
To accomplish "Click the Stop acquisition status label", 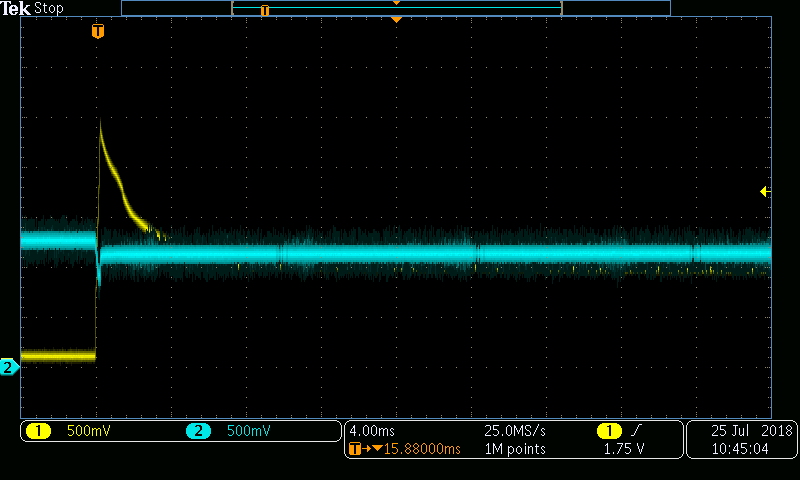I will 49,8.
